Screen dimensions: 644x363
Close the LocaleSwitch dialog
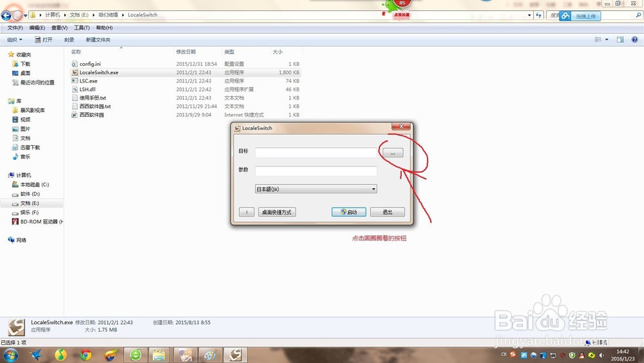401,126
